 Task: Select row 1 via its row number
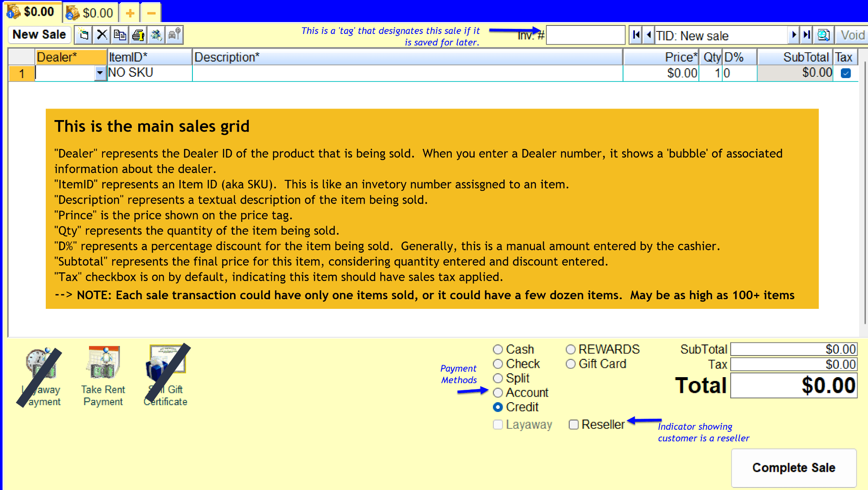click(22, 73)
